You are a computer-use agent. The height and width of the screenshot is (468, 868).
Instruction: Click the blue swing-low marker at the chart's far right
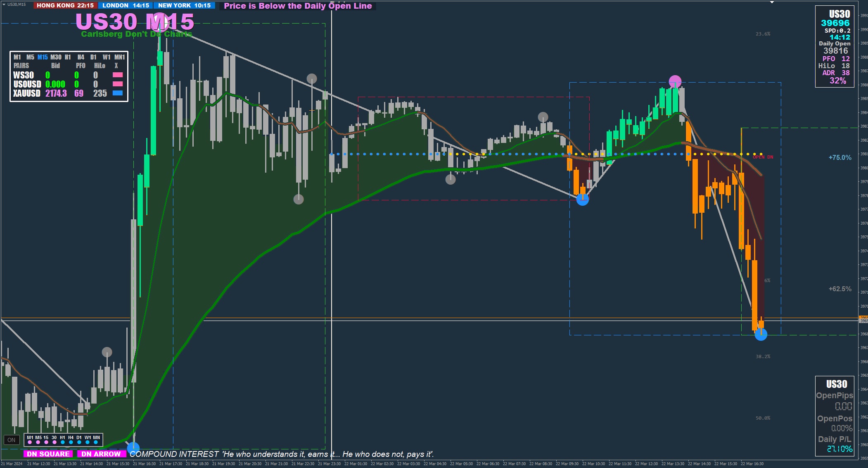click(x=761, y=335)
